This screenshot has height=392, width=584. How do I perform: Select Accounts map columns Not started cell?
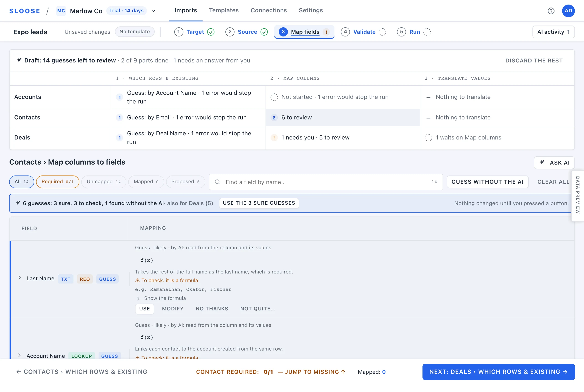click(x=343, y=97)
